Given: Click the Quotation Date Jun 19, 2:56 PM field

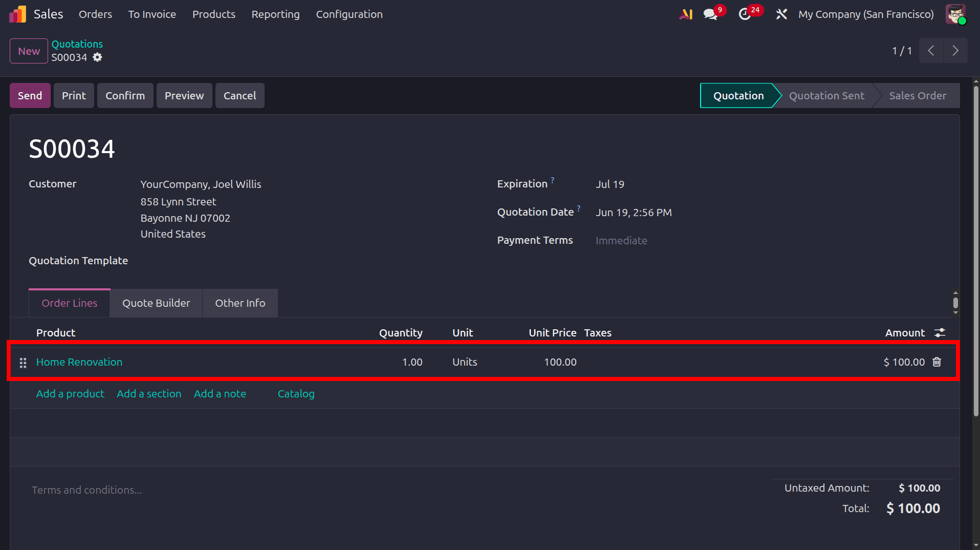Looking at the screenshot, I should pyautogui.click(x=634, y=213).
